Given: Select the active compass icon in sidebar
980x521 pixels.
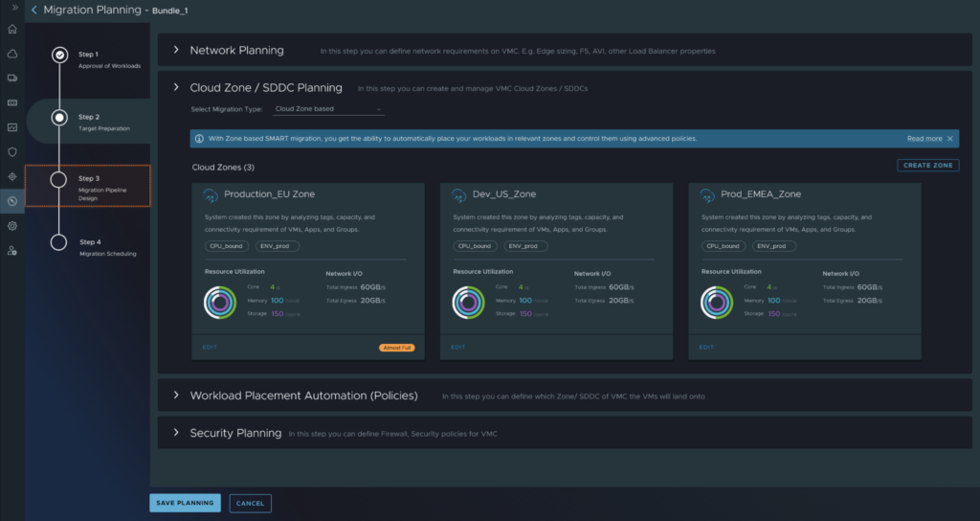Looking at the screenshot, I should [11, 201].
